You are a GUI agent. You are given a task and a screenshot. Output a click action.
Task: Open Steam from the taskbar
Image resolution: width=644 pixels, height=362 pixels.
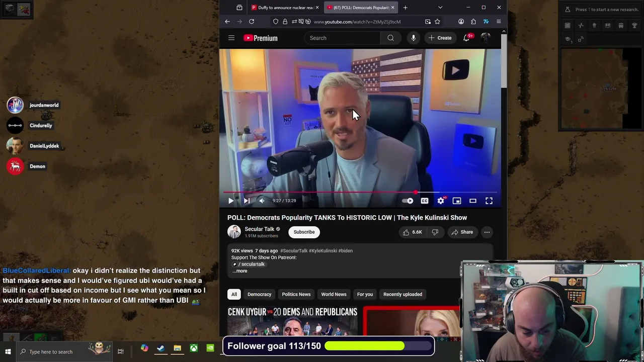pyautogui.click(x=160, y=348)
